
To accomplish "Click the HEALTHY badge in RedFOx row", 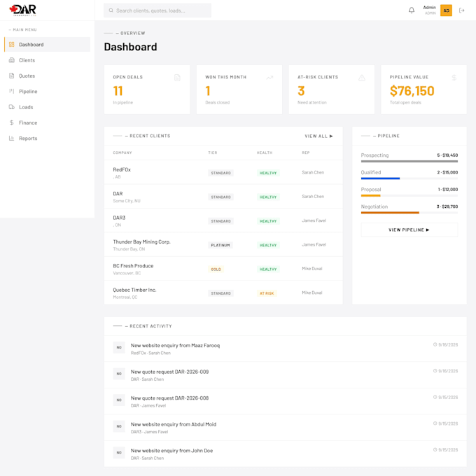I will [x=268, y=173].
